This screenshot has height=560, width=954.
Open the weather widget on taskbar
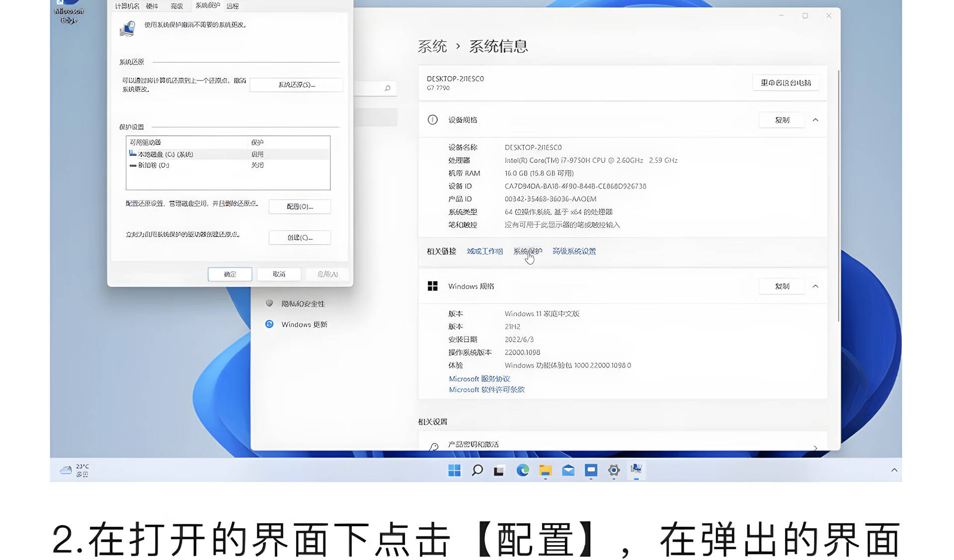coord(75,470)
